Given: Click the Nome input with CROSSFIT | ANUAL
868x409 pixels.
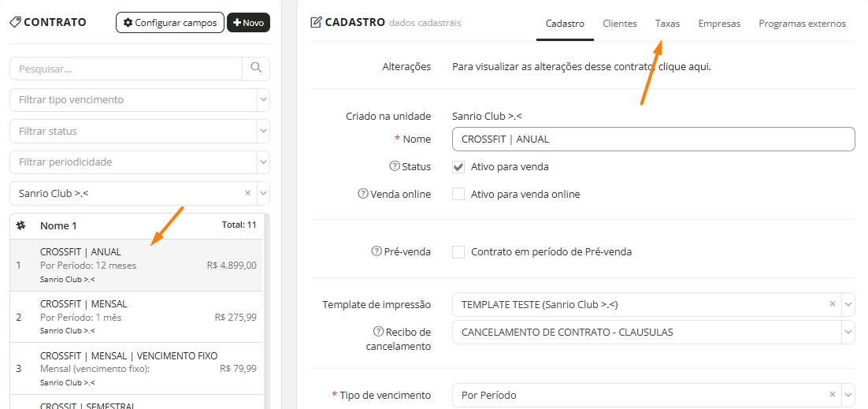Looking at the screenshot, I should coord(654,139).
